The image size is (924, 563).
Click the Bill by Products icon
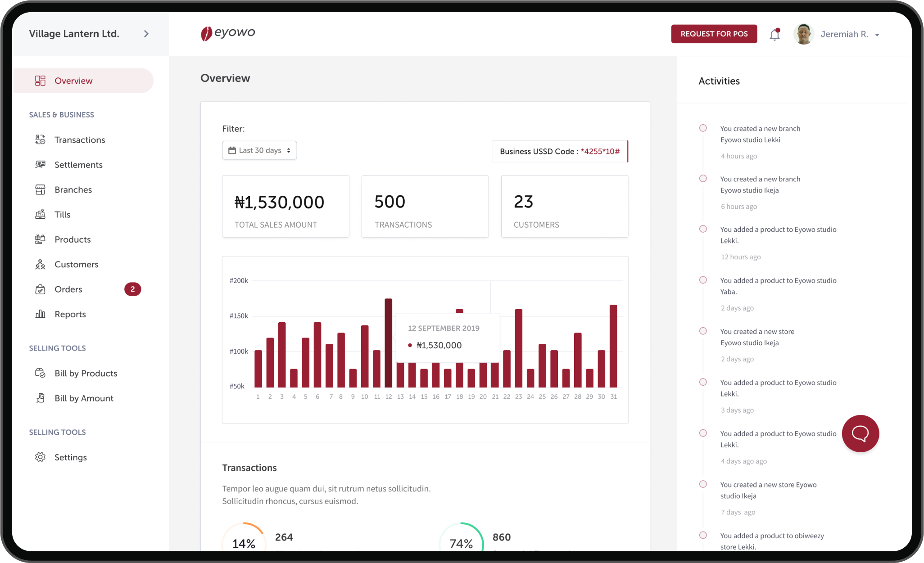[40, 373]
